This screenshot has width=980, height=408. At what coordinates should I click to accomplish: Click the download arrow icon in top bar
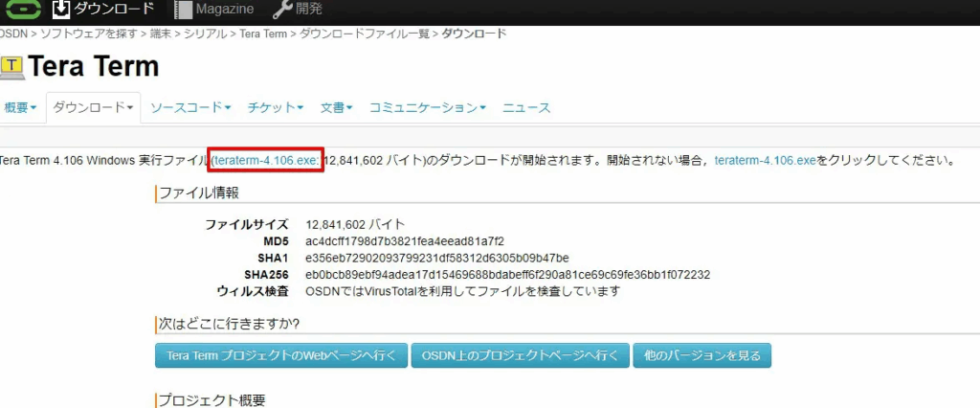click(x=61, y=10)
